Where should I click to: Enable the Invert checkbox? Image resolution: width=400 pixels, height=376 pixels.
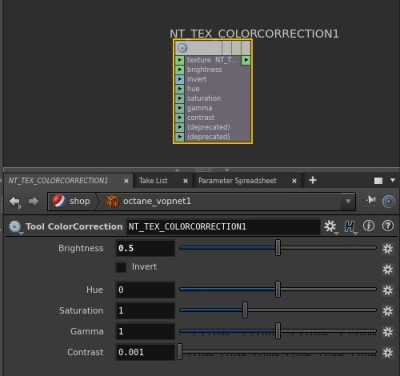point(121,267)
